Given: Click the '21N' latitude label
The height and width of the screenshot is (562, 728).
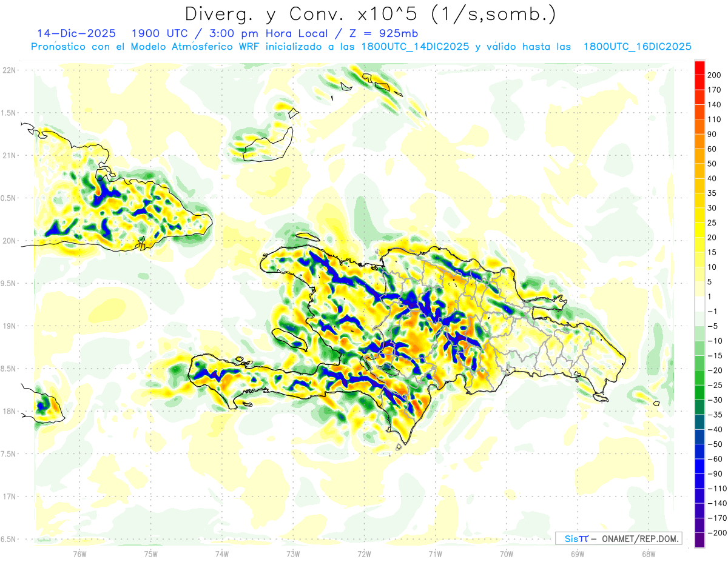Looking at the screenshot, I should pyautogui.click(x=10, y=155).
